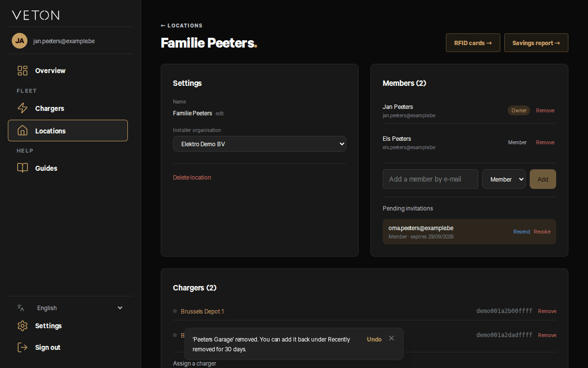The width and height of the screenshot is (588, 368).
Task: Open the Member role dropdown
Action: (504, 179)
